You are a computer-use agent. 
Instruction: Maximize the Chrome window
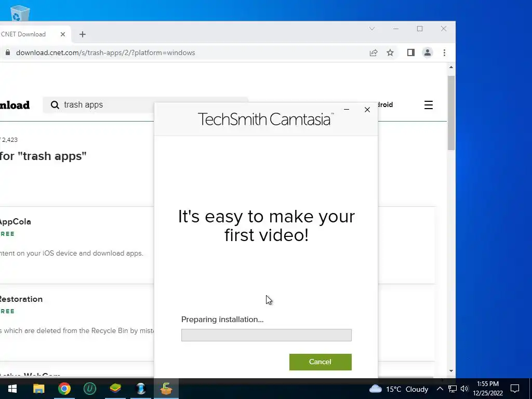click(x=420, y=29)
